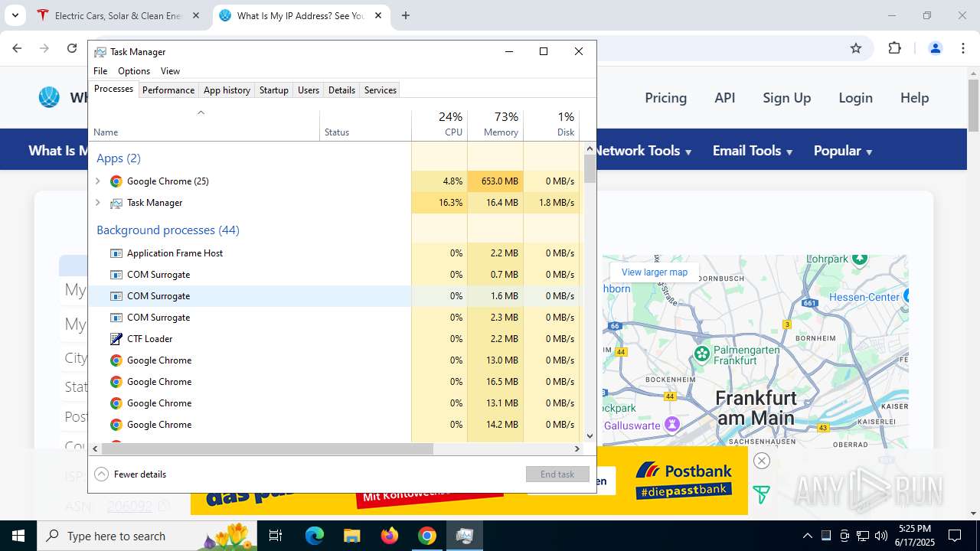980x551 pixels.
Task: Open the Chrome three-dot menu
Action: 963,48
